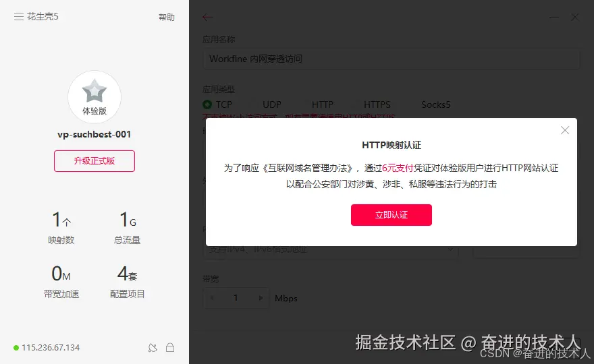594x364 pixels.
Task: Open the 带宽加速 bandwidth stat
Action: tap(61, 282)
